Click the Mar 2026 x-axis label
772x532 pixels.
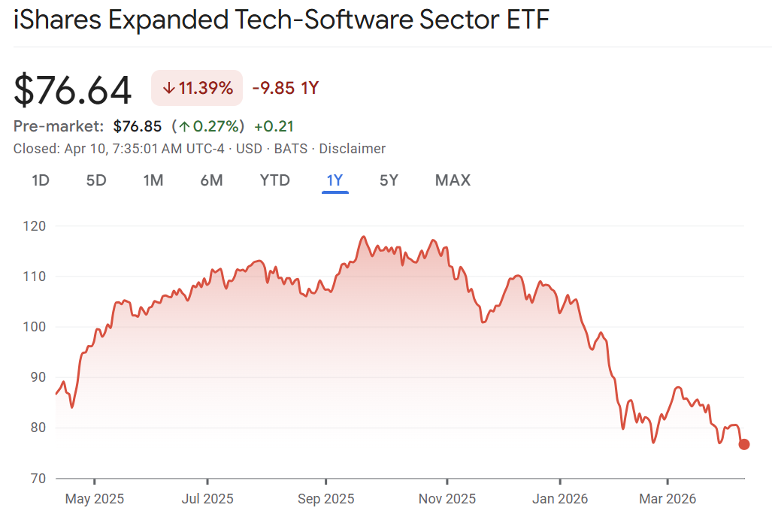click(x=668, y=499)
